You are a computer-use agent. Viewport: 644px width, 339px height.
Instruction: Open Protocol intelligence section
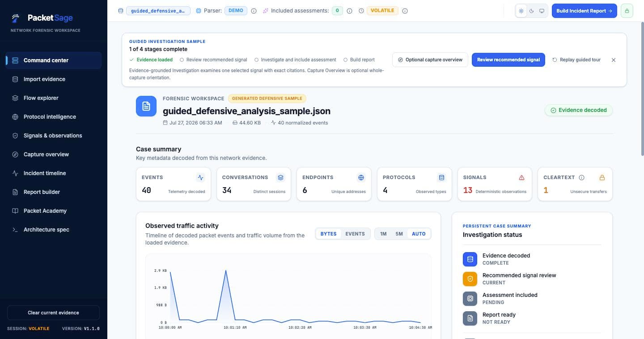coord(54,117)
